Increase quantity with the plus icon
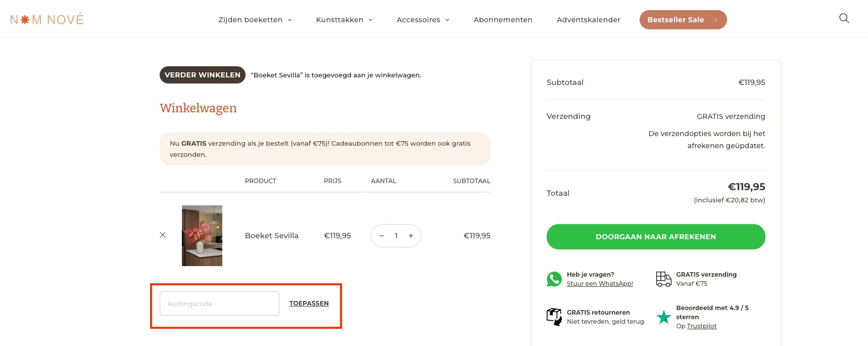868x346 pixels. point(411,236)
